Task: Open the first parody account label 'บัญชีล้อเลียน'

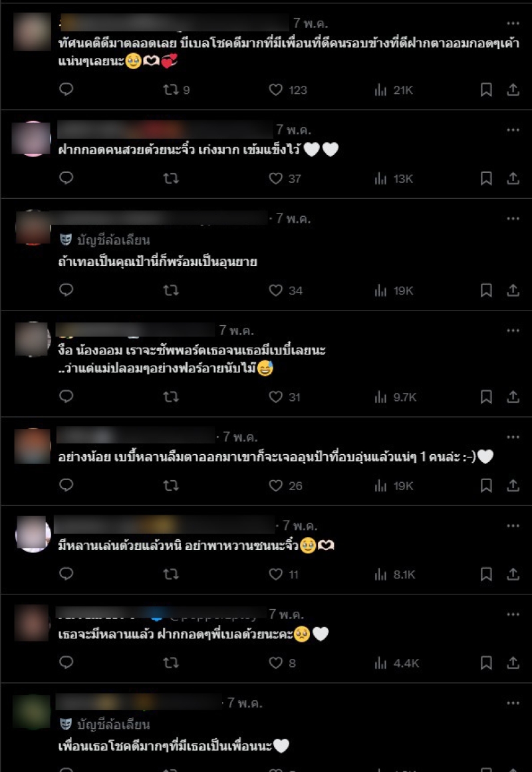Action: pyautogui.click(x=105, y=240)
